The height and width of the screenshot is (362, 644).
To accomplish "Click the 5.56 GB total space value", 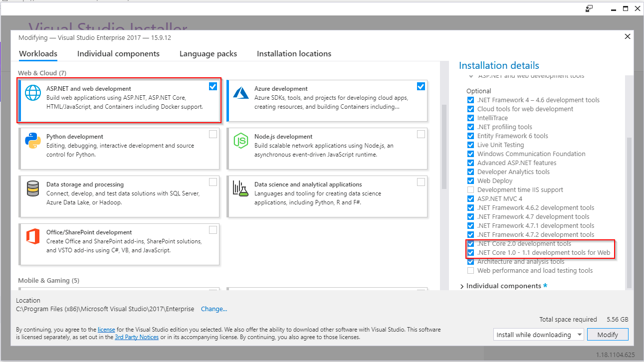I will 618,319.
